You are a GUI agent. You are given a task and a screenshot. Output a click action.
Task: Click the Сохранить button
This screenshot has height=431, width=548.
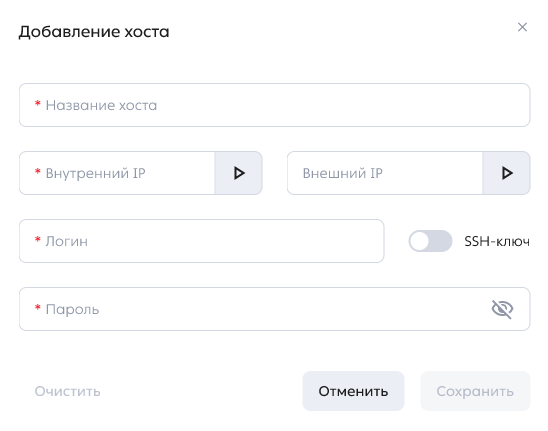475,391
